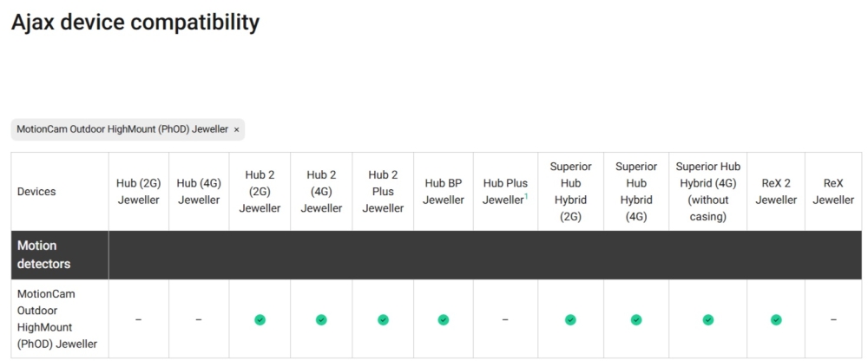This screenshot has width=868, height=361.
Task: Click the MotionCam Outdoor HighMount filter chip
Action: 122,129
